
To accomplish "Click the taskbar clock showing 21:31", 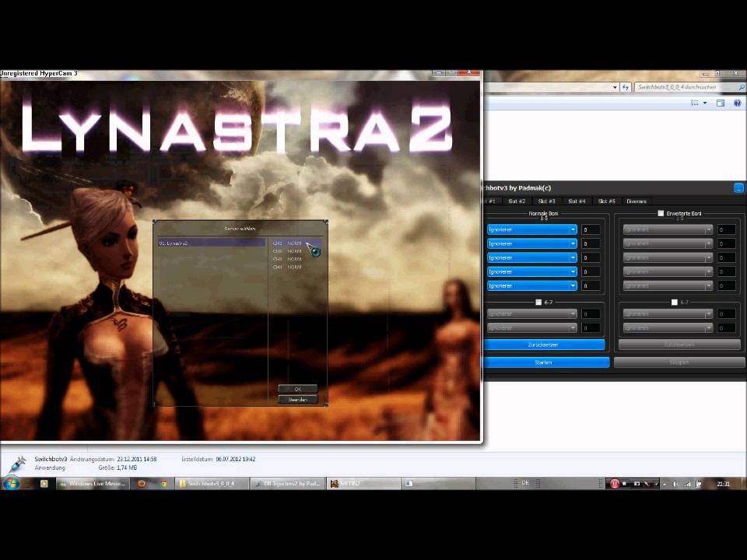I will 723,484.
